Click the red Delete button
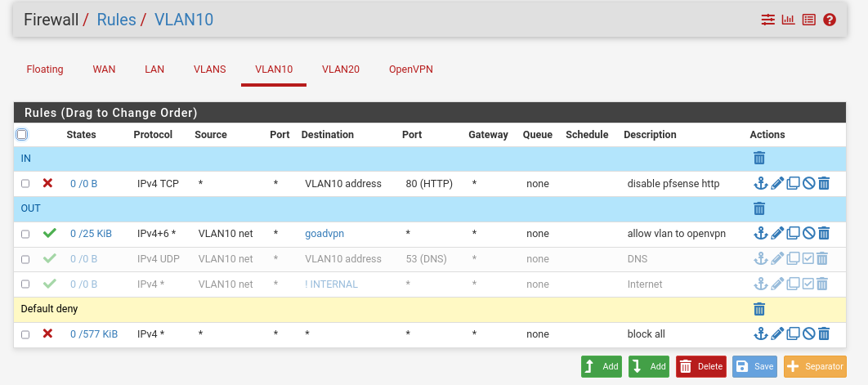Viewport: 868px width, 385px height. pyautogui.click(x=702, y=366)
